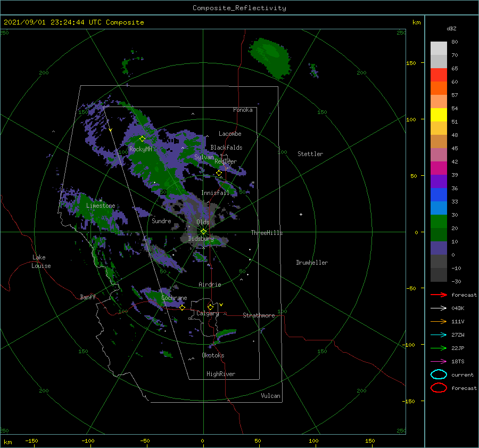479x448 pixels.
Task: Click the Sundre label
Action: coord(161,221)
